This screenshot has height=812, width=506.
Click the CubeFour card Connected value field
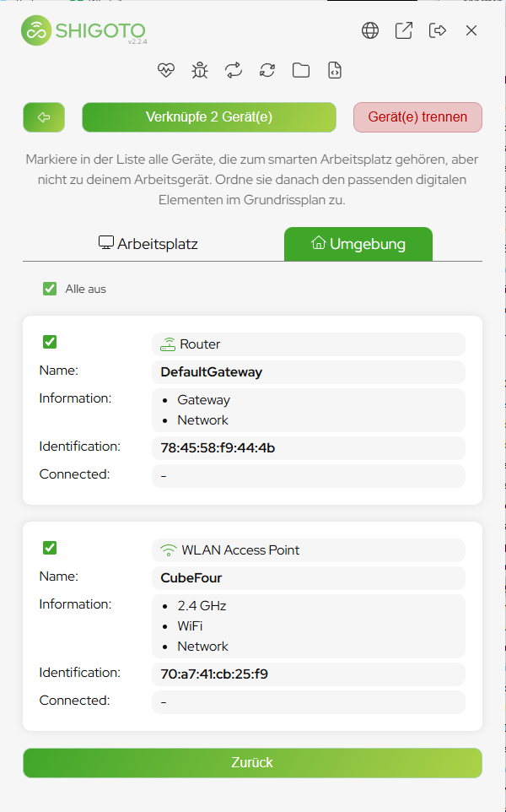click(309, 702)
